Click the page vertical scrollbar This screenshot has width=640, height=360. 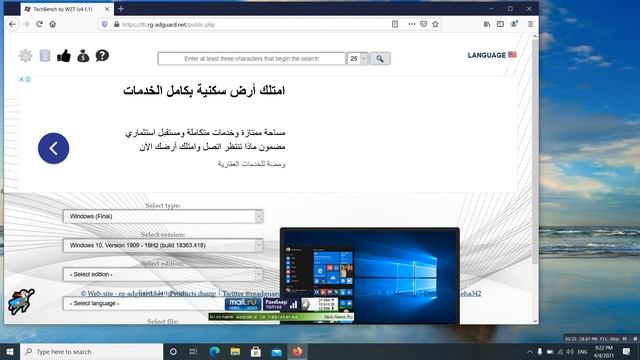pyautogui.click(x=535, y=151)
